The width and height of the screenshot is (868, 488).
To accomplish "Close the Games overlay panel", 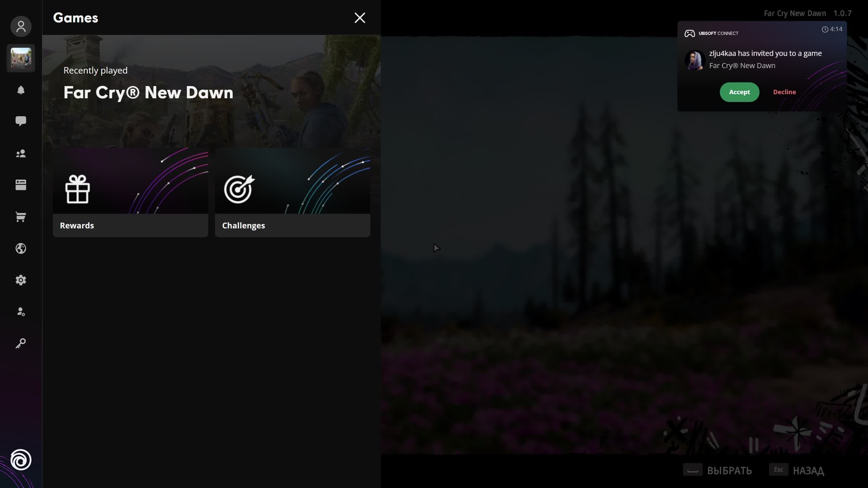I will 359,18.
